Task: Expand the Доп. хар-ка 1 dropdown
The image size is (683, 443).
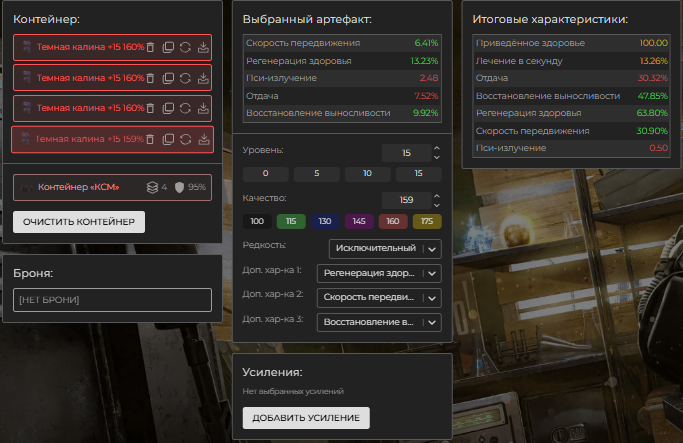Action: click(x=377, y=273)
